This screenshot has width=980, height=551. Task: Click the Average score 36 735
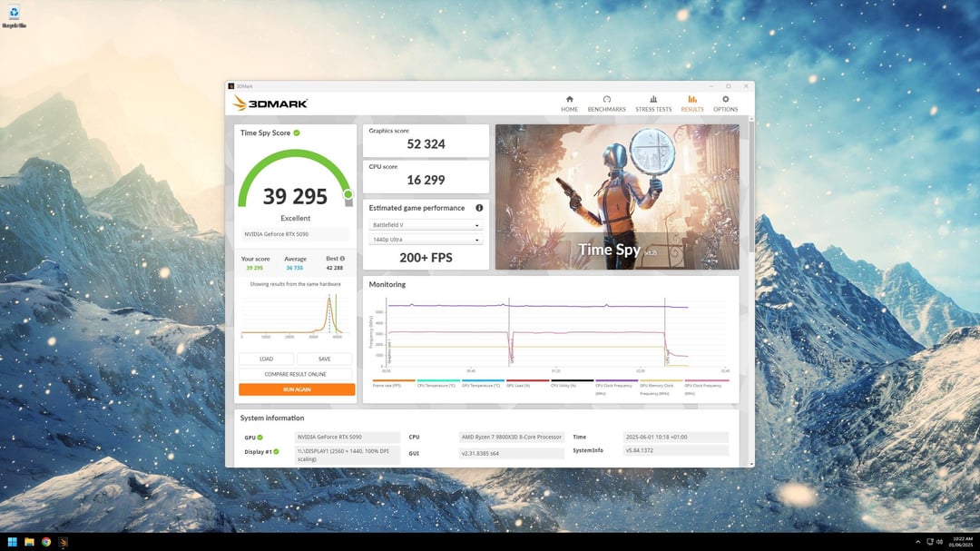click(294, 268)
